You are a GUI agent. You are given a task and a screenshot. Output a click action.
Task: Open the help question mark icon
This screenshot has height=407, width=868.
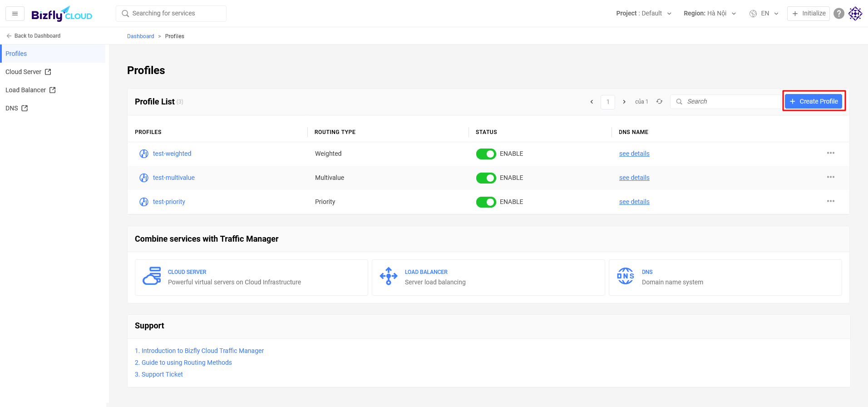click(x=839, y=14)
